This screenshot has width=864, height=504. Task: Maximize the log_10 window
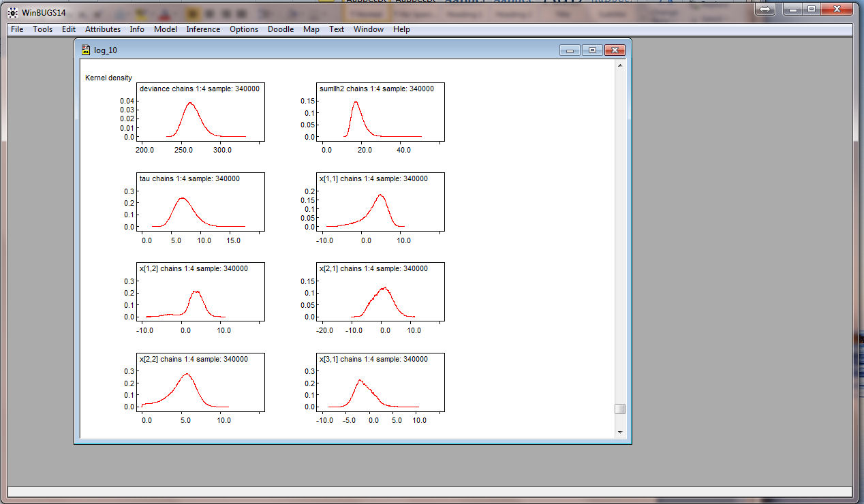click(592, 50)
